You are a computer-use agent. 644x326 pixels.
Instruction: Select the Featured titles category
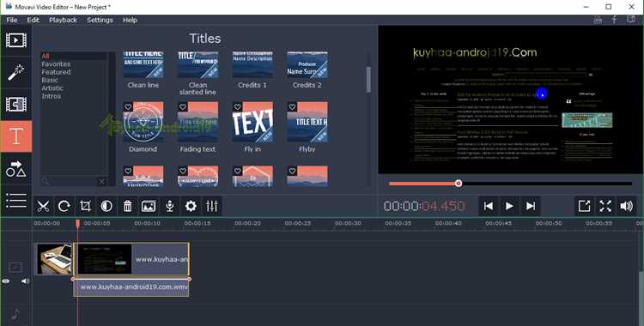click(56, 72)
